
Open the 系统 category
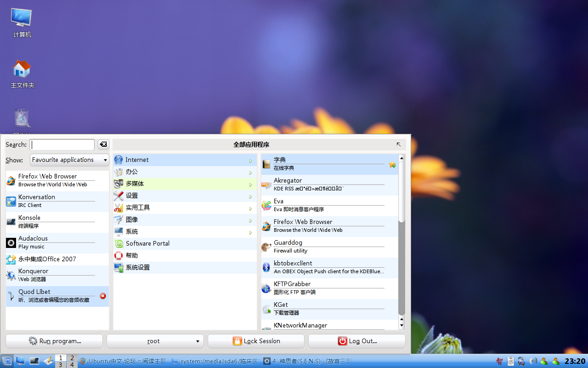click(x=185, y=231)
